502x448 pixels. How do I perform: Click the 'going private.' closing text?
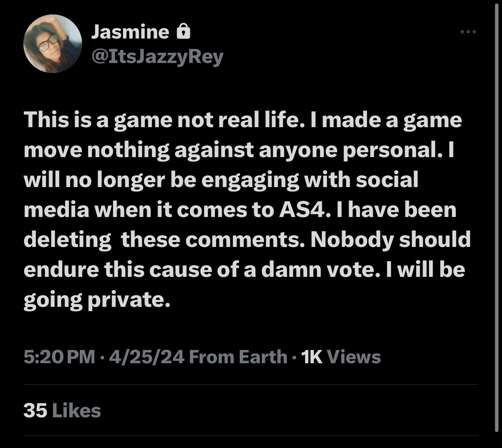tap(97, 300)
